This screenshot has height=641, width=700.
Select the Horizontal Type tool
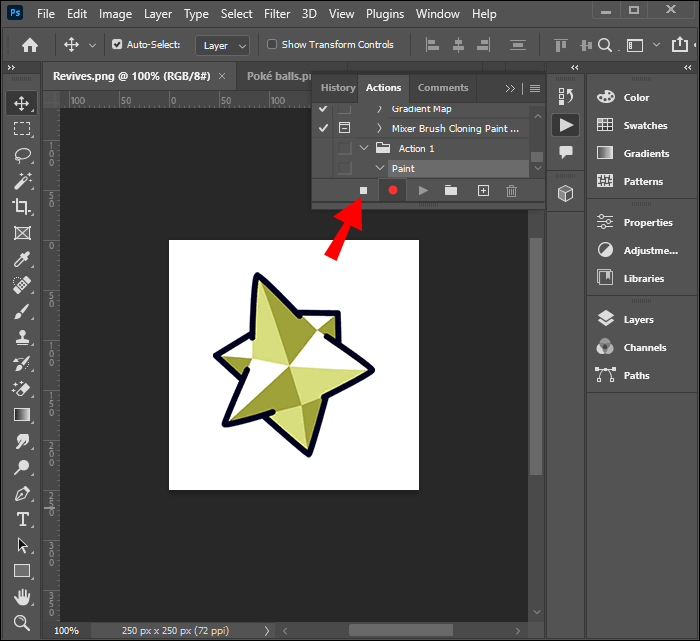pyautogui.click(x=22, y=519)
